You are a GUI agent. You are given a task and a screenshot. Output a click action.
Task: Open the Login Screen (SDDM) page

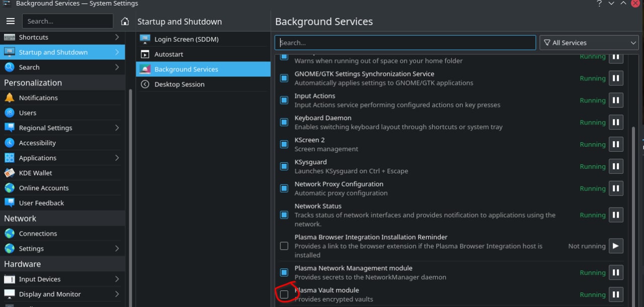click(203, 39)
